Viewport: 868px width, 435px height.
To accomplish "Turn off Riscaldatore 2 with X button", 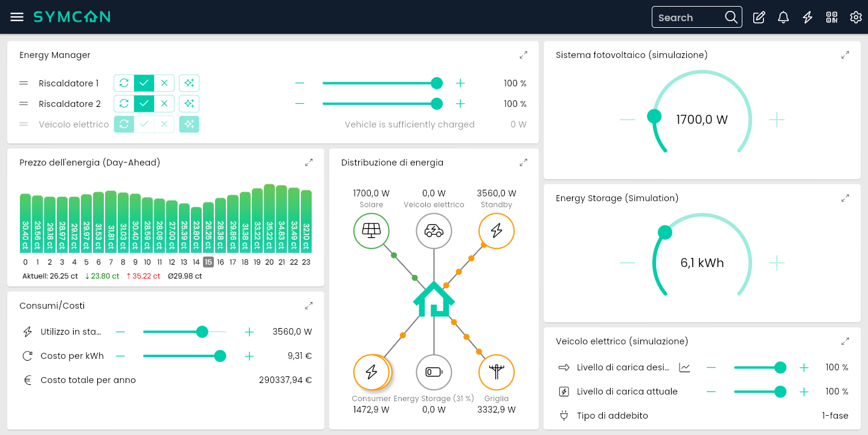I will [x=164, y=104].
